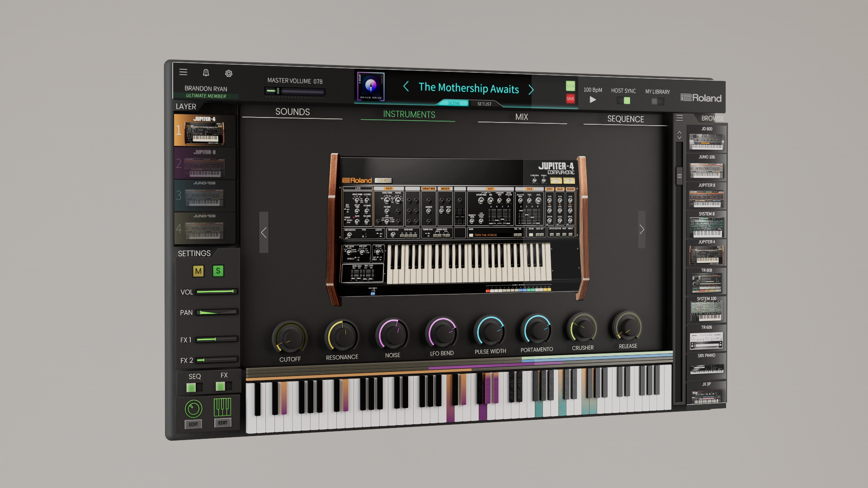Open the browser list menu icon

click(679, 118)
